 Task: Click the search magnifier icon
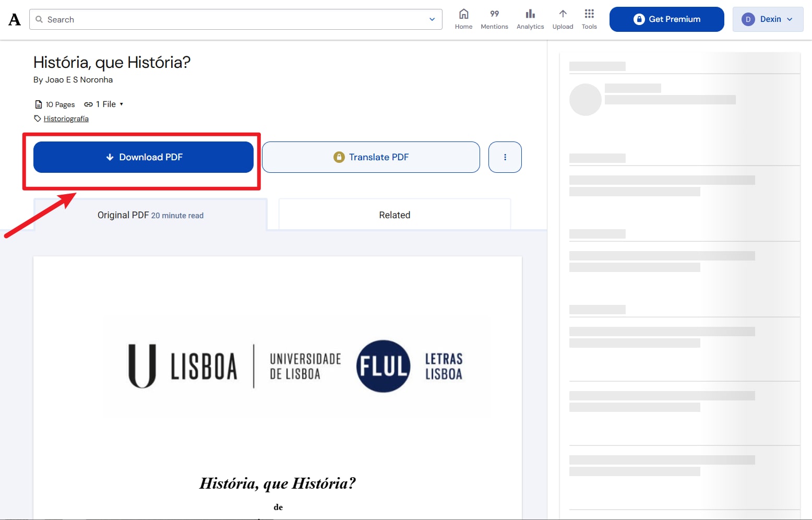tap(39, 19)
